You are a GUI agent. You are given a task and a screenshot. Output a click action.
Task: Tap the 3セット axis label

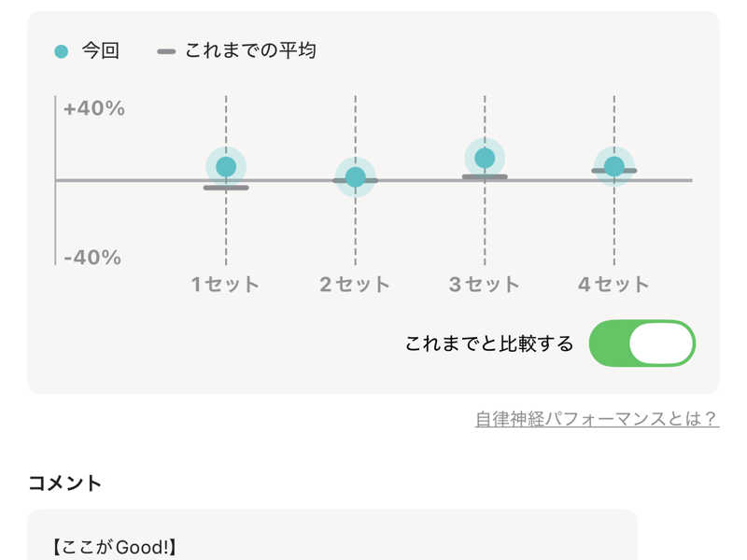(x=484, y=285)
